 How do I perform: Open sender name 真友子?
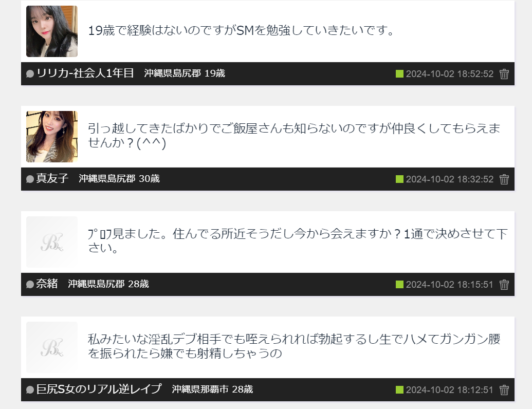click(x=52, y=178)
